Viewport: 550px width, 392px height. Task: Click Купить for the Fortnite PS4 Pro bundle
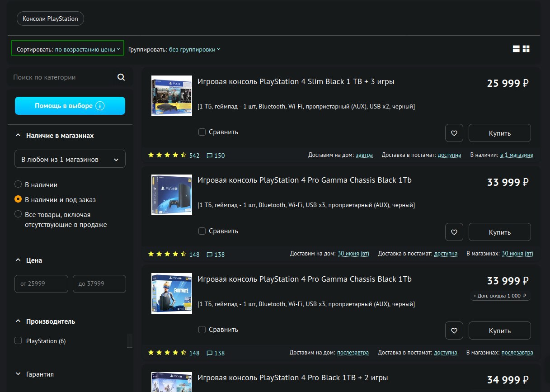499,331
